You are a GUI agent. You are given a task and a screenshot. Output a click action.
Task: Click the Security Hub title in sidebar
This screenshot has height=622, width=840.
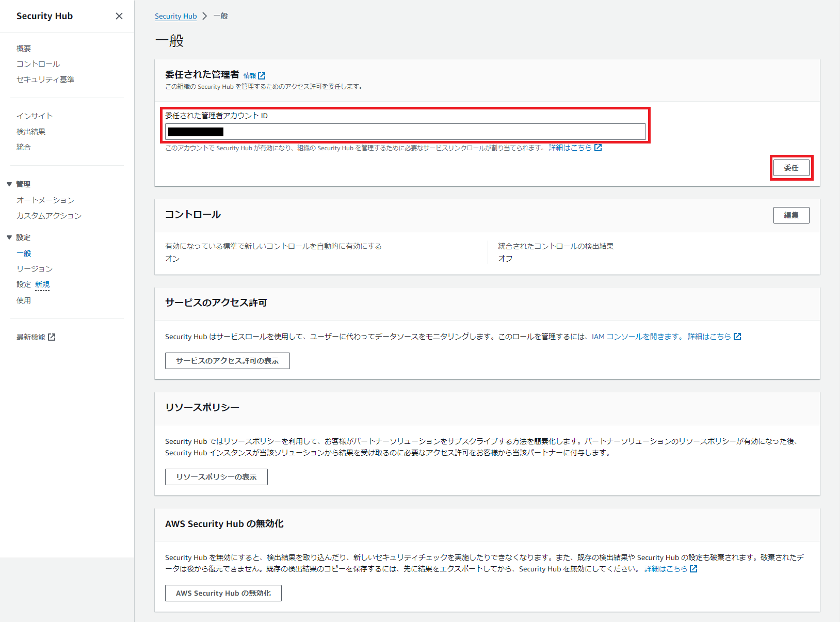click(44, 16)
